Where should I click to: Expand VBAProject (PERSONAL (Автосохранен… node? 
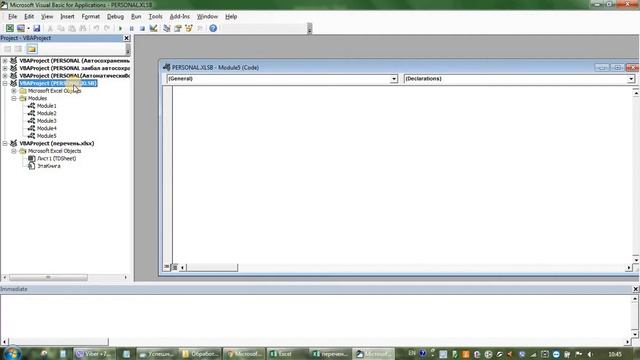click(x=5, y=60)
